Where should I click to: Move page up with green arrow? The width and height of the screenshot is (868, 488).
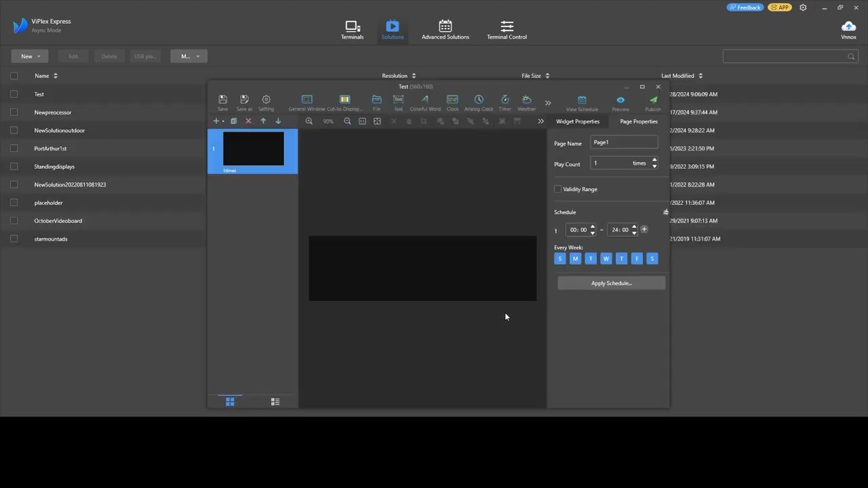click(263, 121)
